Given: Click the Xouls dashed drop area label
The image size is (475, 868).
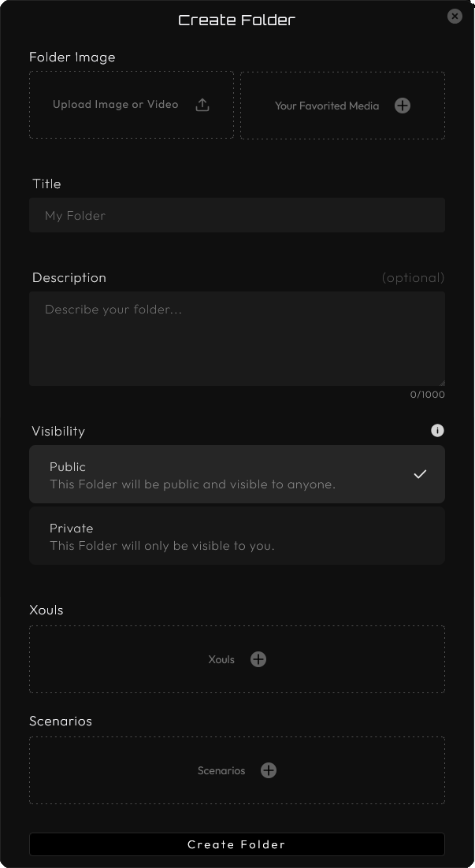Looking at the screenshot, I should [221, 659].
